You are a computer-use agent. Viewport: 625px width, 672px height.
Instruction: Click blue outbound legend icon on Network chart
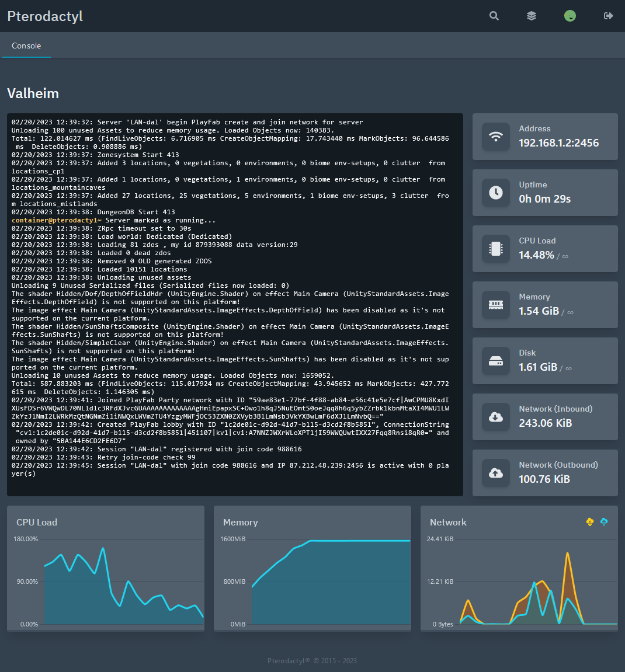coord(604,521)
